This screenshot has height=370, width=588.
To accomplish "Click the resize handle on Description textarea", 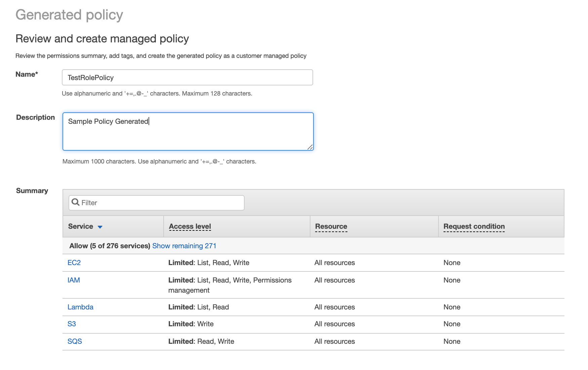I will 310,147.
